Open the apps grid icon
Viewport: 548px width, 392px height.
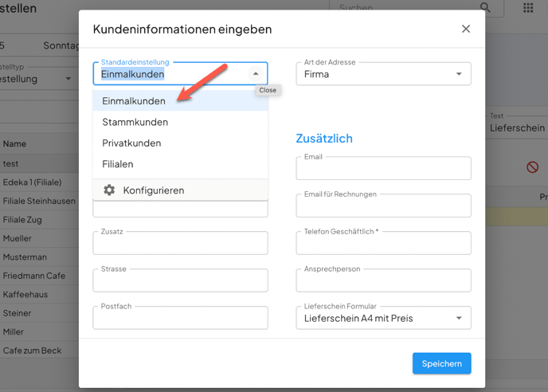(x=528, y=8)
